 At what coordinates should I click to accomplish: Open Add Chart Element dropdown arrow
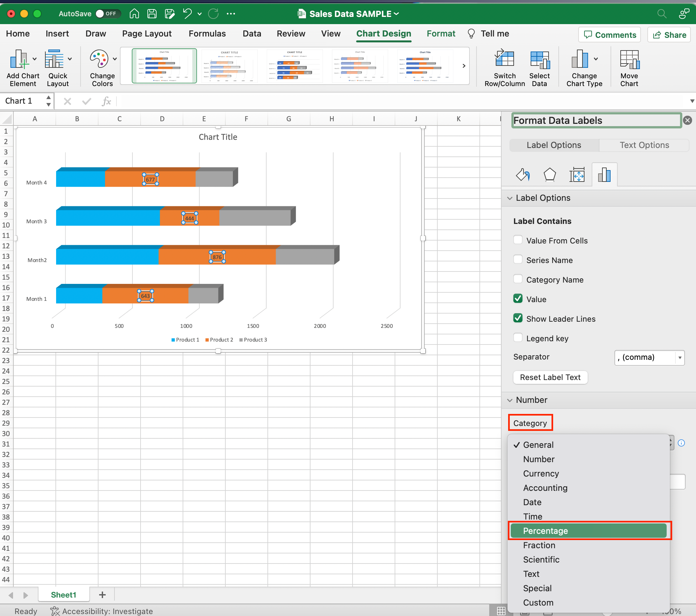pos(34,59)
